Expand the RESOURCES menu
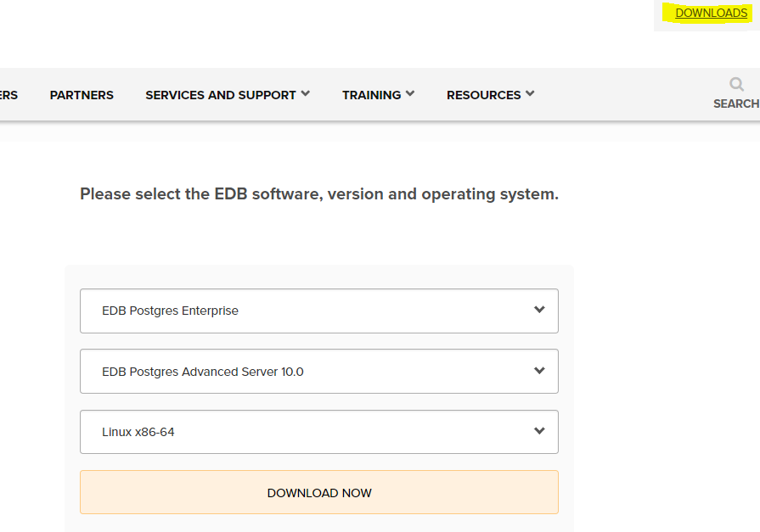The width and height of the screenshot is (760, 532). 490,95
